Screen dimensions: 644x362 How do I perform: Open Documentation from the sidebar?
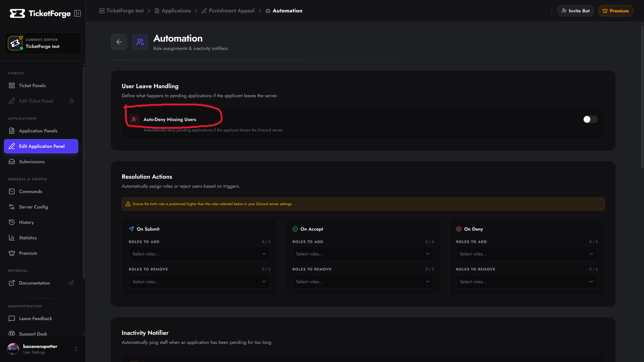coord(41,283)
